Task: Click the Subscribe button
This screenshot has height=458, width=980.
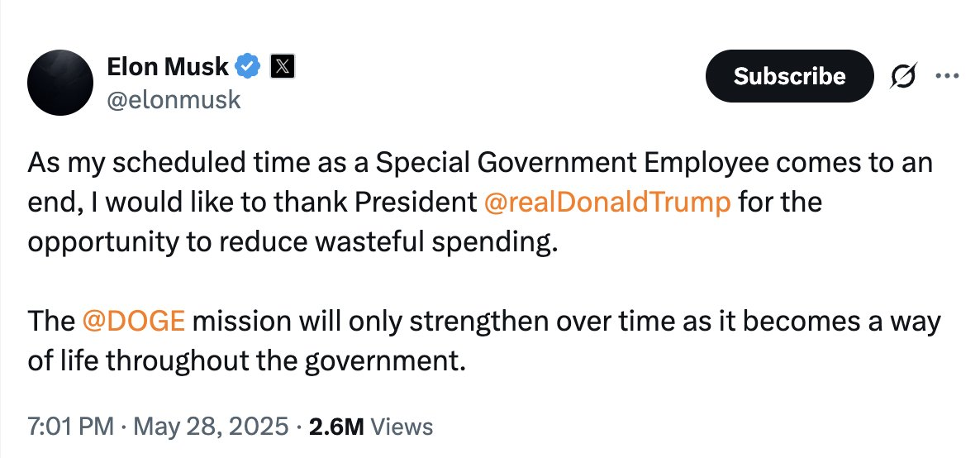Action: [x=789, y=76]
